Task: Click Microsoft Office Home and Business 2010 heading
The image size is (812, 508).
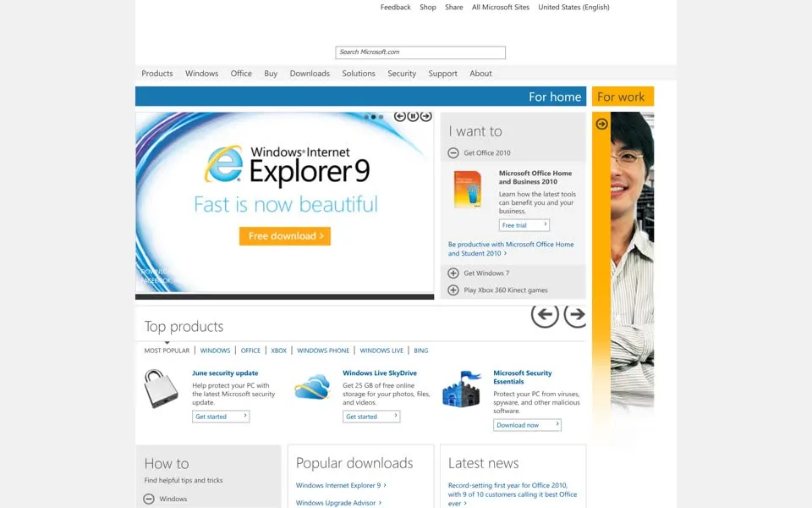Action: coord(535,177)
